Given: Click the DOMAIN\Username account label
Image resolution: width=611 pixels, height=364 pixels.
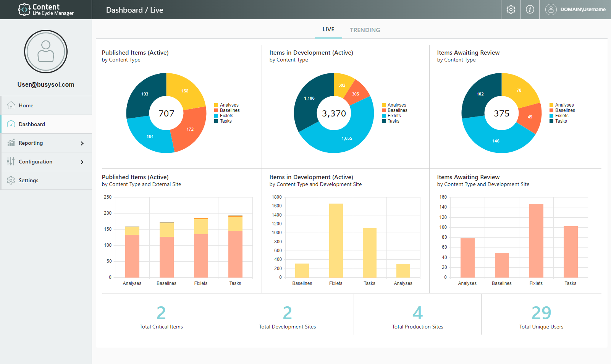Looking at the screenshot, I should pos(583,10).
